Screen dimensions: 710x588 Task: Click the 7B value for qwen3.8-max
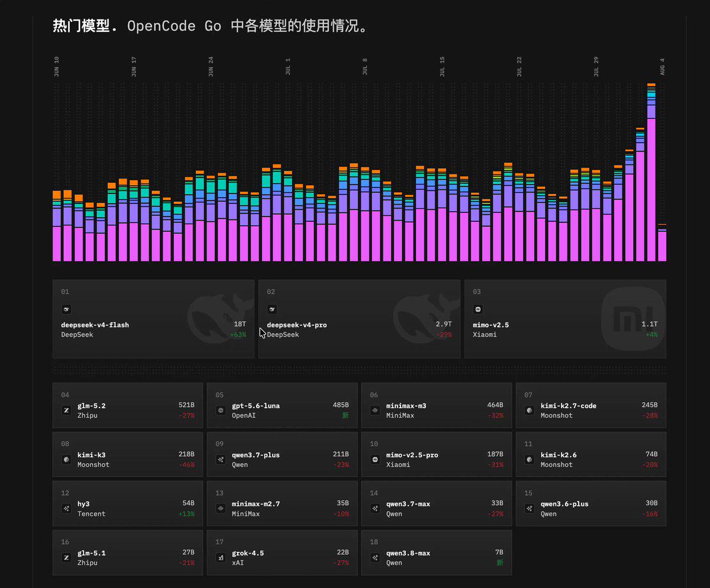(499, 553)
